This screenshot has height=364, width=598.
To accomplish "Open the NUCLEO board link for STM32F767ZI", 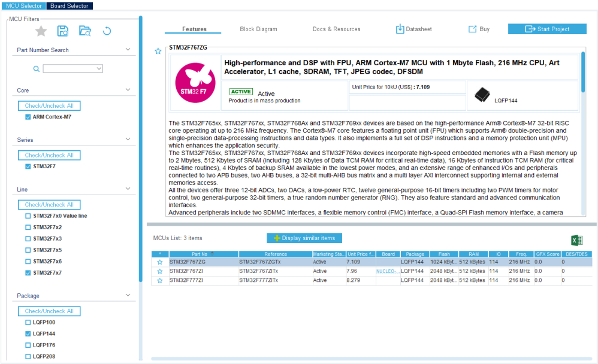I will (388, 271).
